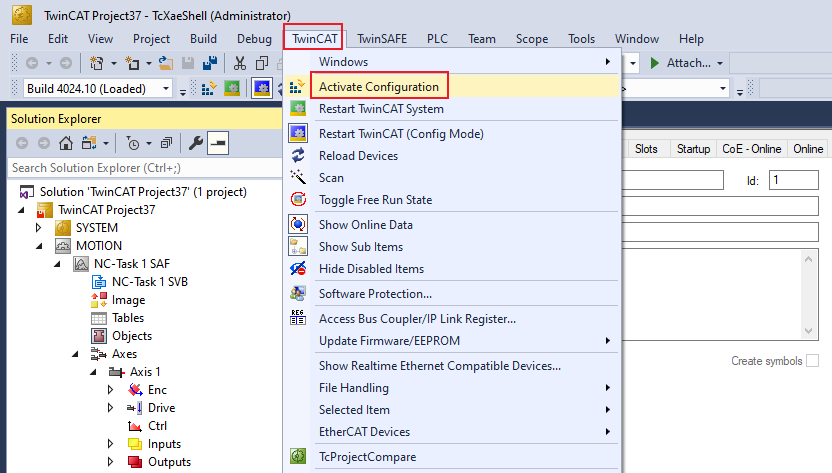
Task: Expand the Drive tree node
Action: tap(111, 408)
